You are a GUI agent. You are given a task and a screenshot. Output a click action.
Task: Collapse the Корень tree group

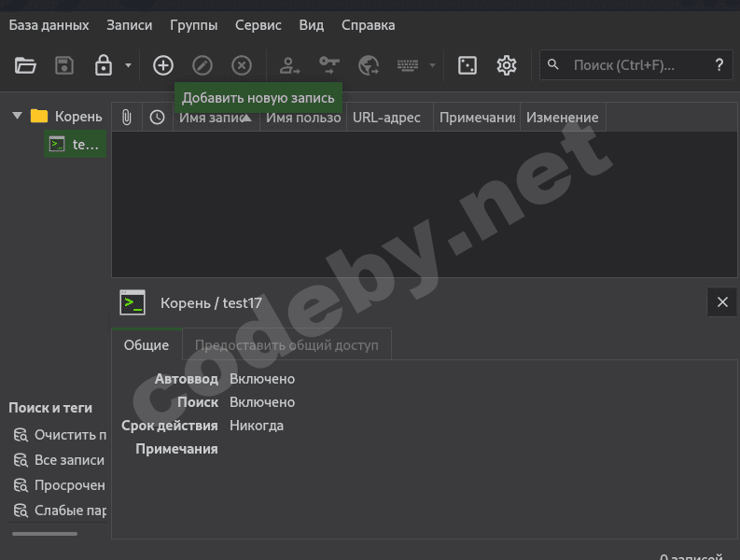click(x=18, y=116)
